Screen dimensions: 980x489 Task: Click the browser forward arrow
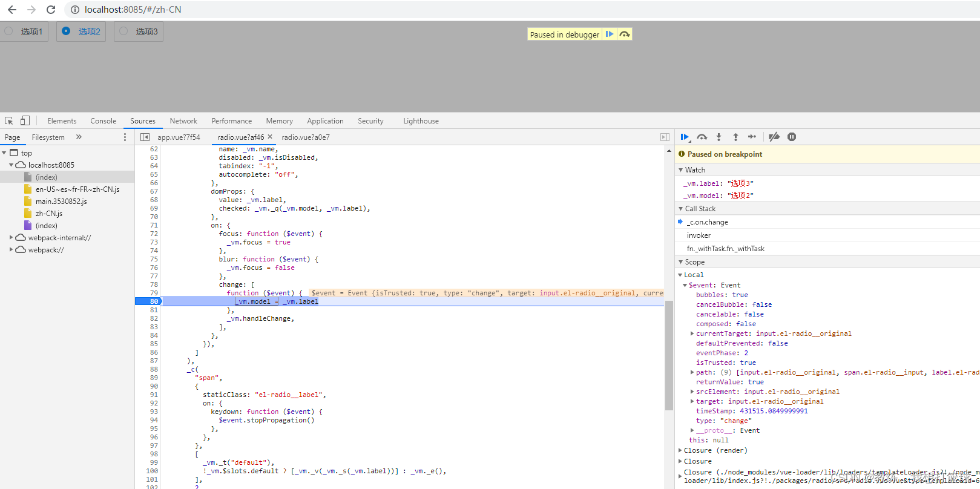click(x=31, y=10)
